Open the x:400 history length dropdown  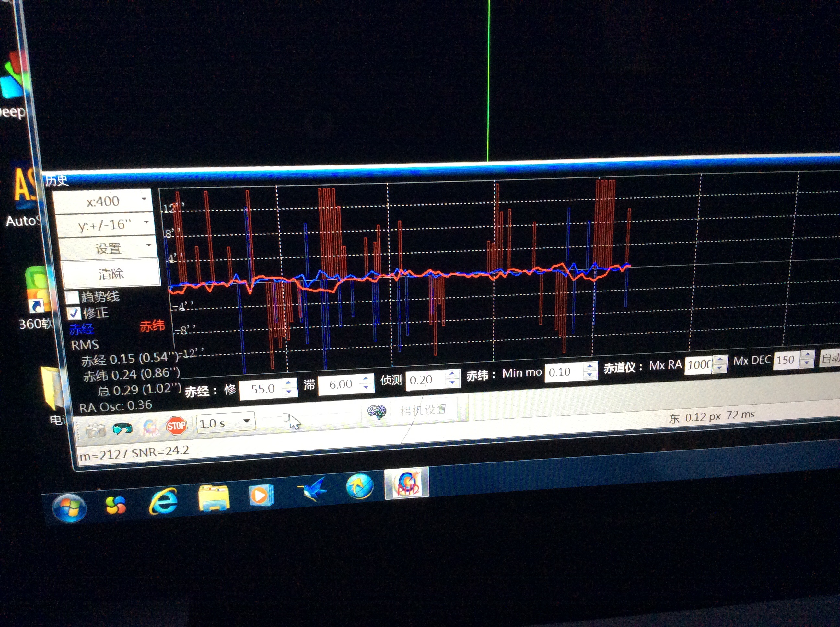pos(102,201)
